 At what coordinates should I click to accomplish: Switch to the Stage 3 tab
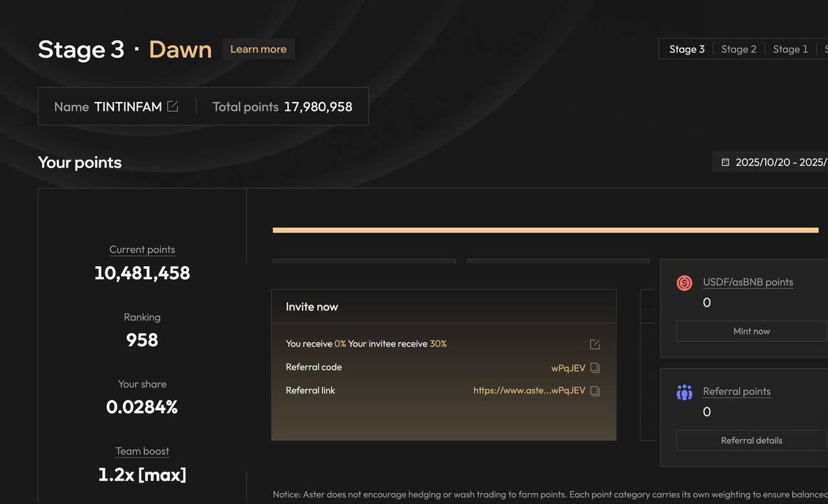pos(687,49)
